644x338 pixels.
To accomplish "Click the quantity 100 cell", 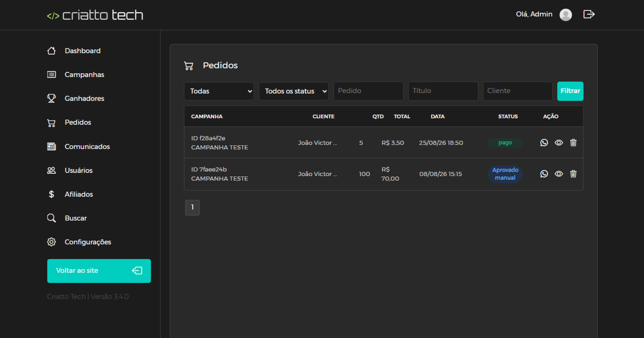I will pos(365,174).
